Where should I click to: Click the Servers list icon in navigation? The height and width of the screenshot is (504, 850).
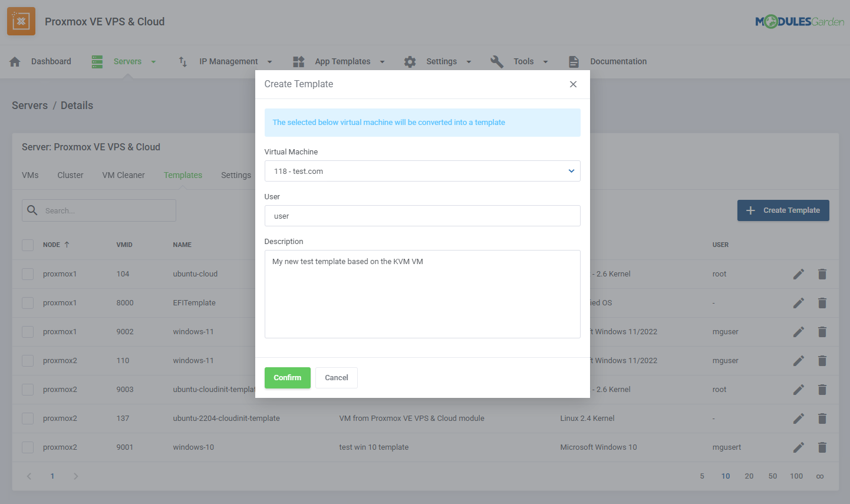(97, 61)
